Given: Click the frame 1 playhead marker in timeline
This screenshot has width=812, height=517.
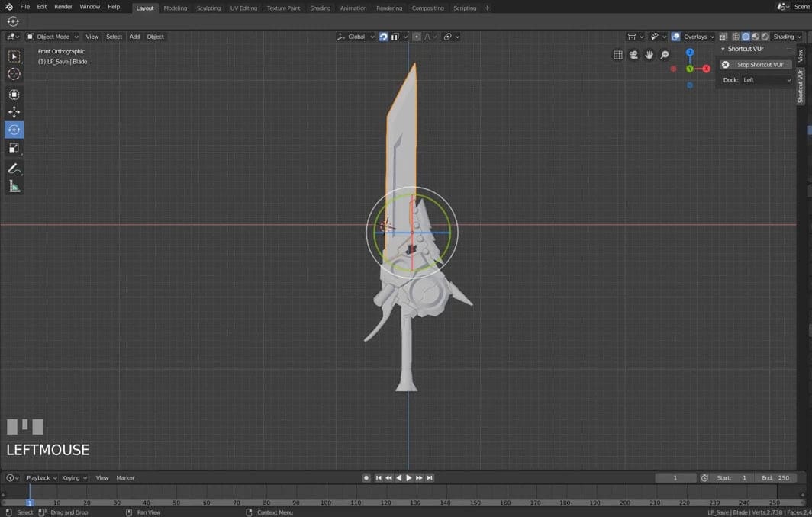Looking at the screenshot, I should tap(30, 503).
